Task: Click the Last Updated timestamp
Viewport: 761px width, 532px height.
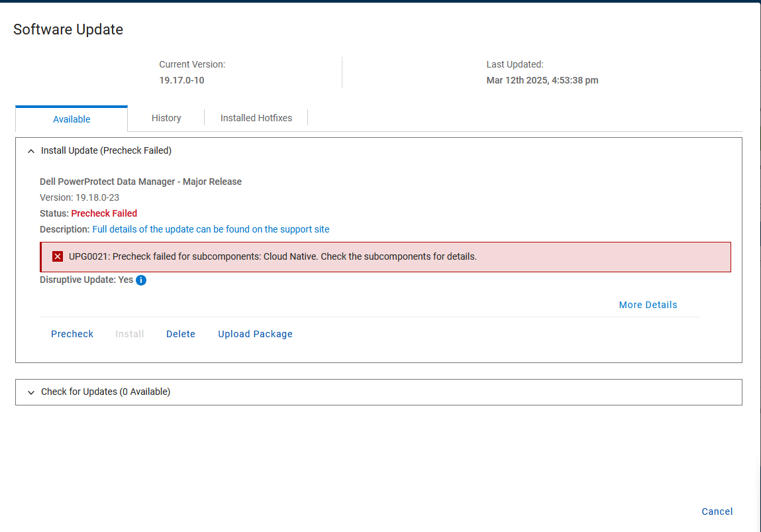Action: click(542, 80)
